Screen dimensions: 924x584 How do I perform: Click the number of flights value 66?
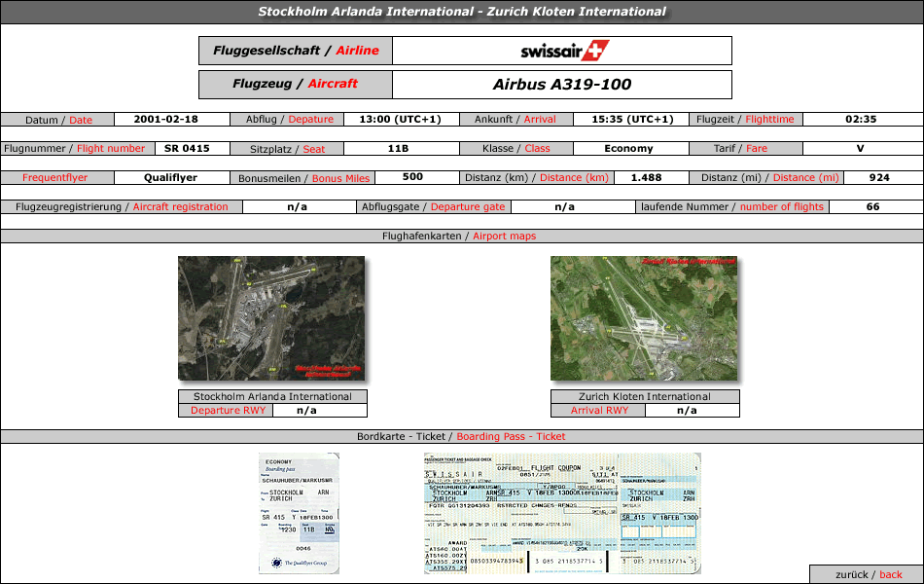coord(872,207)
